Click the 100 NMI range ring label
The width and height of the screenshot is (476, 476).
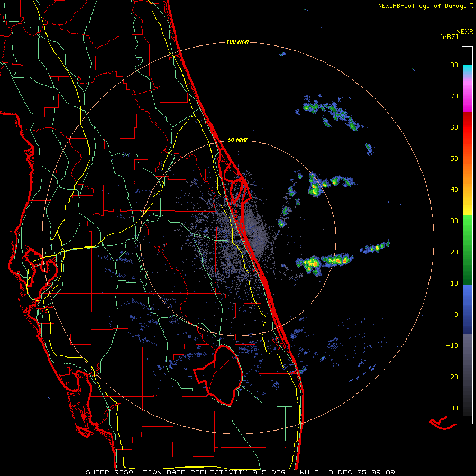pyautogui.click(x=237, y=42)
